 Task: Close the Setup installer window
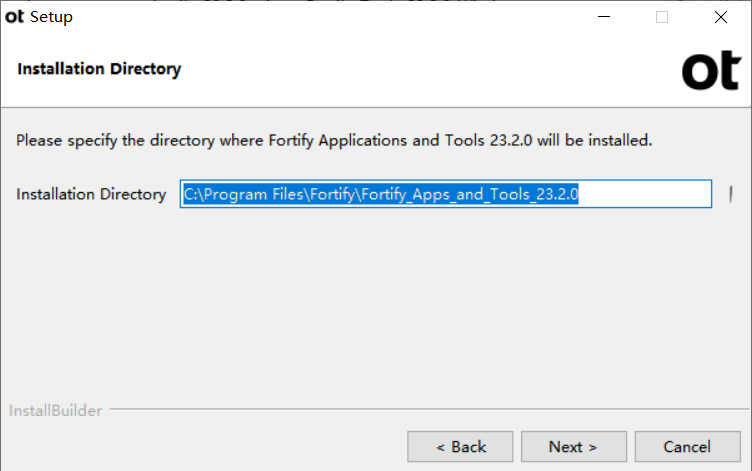[720, 17]
